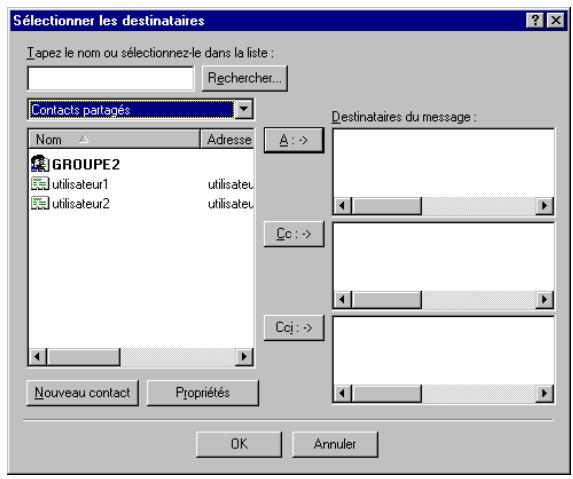Viewport: 573px width, 479px height.
Task: Click the utilisateur2 contact card icon
Action: (x=40, y=203)
